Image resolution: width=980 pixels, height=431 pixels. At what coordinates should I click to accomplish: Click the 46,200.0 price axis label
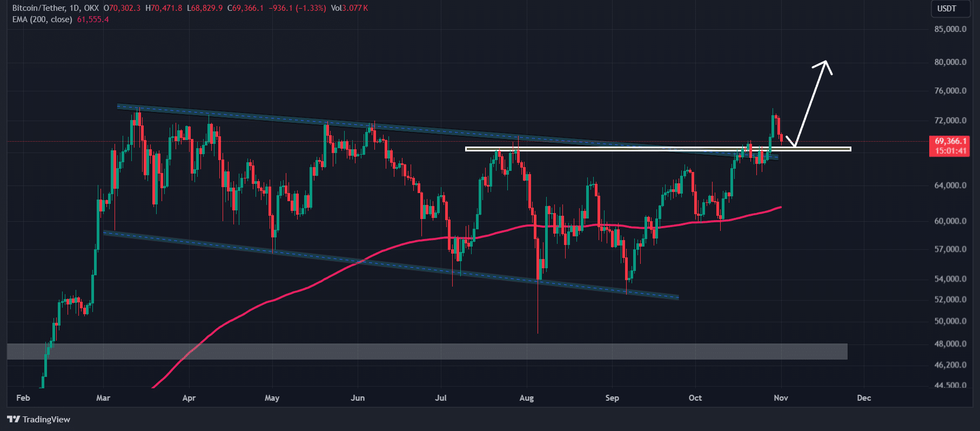click(x=950, y=365)
